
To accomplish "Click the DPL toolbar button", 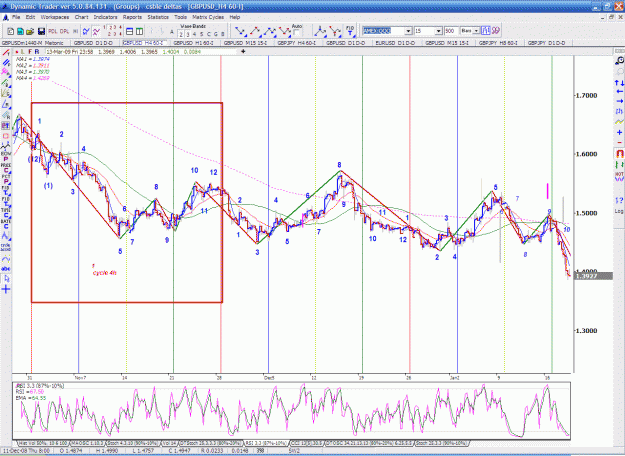I will click(x=65, y=31).
